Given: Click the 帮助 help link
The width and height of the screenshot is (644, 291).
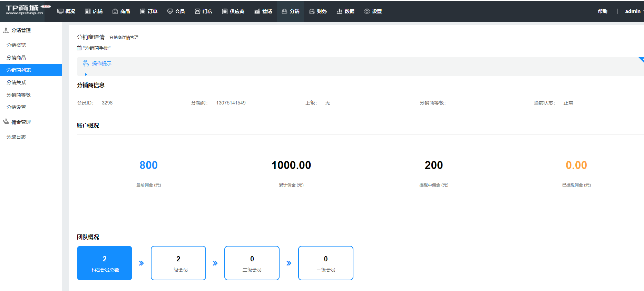Looking at the screenshot, I should (603, 11).
